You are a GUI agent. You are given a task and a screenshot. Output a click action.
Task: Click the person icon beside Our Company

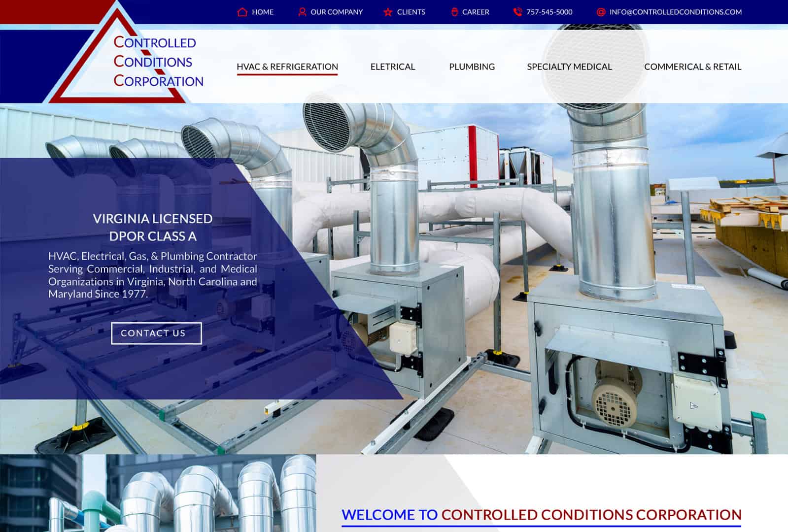(x=302, y=12)
